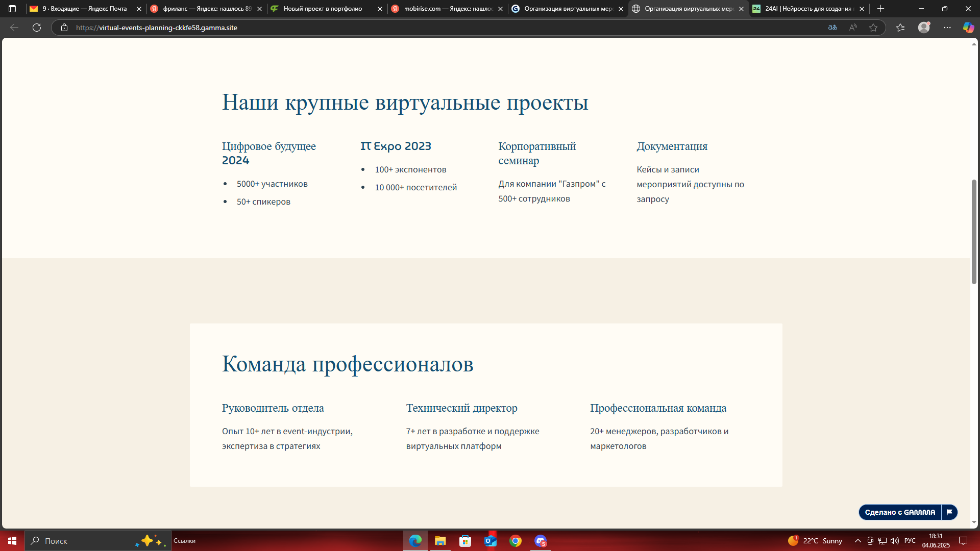Open the volume control from the tray
The image size is (980, 551).
tap(894, 541)
